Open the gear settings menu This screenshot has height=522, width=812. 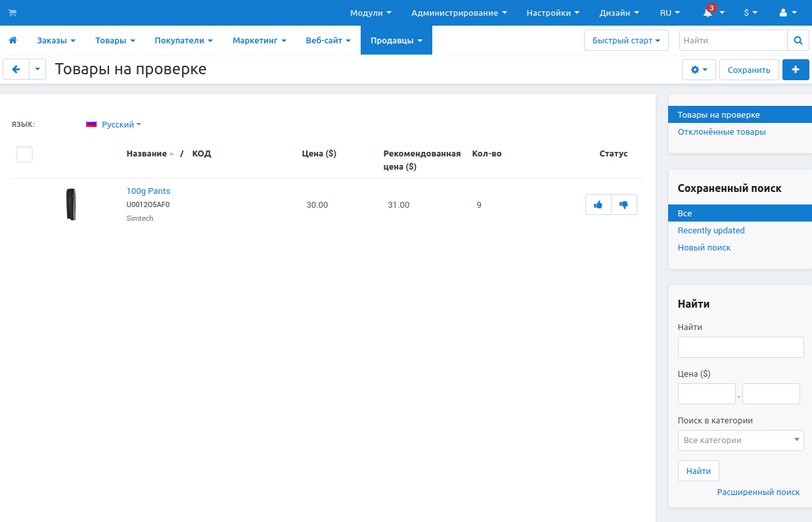click(699, 70)
